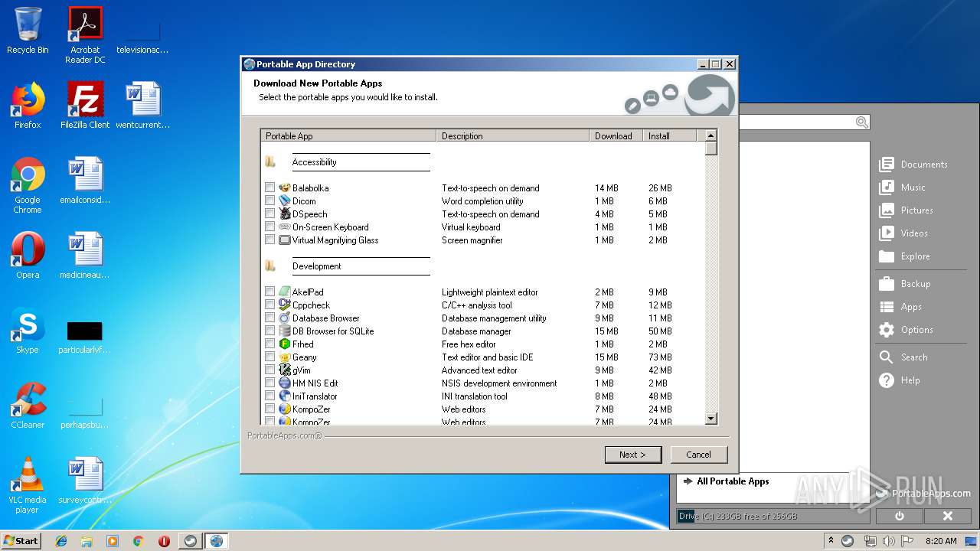Select the Database Browser checkbox
980x551 pixels.
point(269,318)
